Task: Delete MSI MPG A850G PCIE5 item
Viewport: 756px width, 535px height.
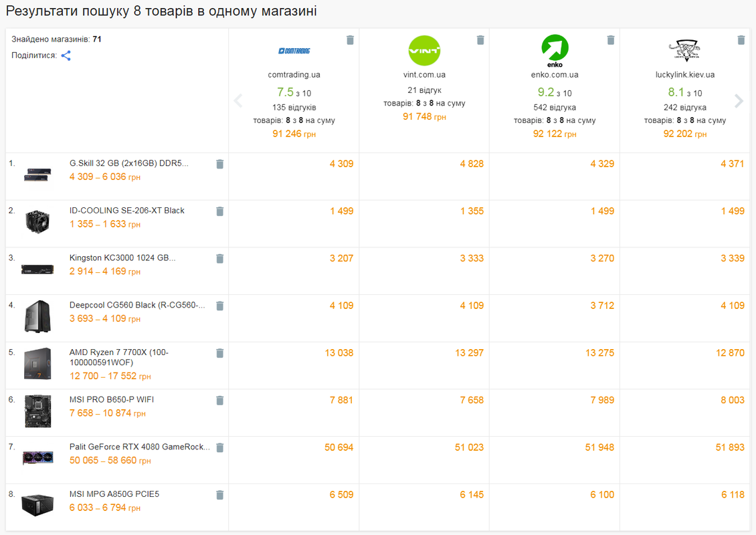Action: [x=220, y=495]
